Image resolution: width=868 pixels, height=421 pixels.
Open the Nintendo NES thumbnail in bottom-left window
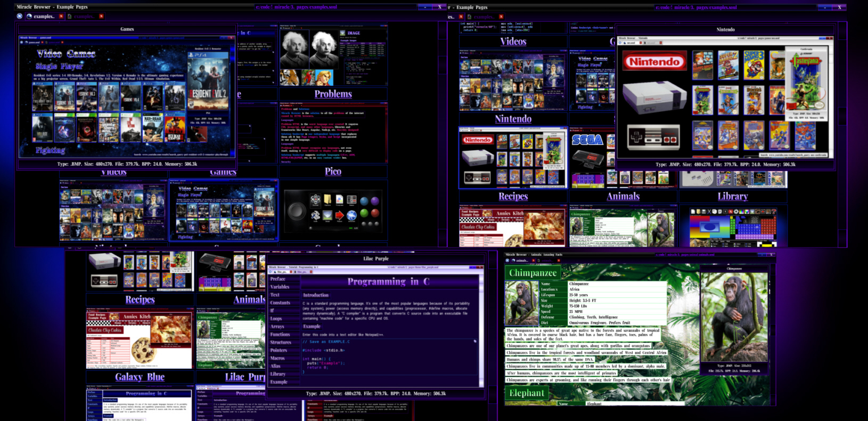pyautogui.click(x=140, y=271)
